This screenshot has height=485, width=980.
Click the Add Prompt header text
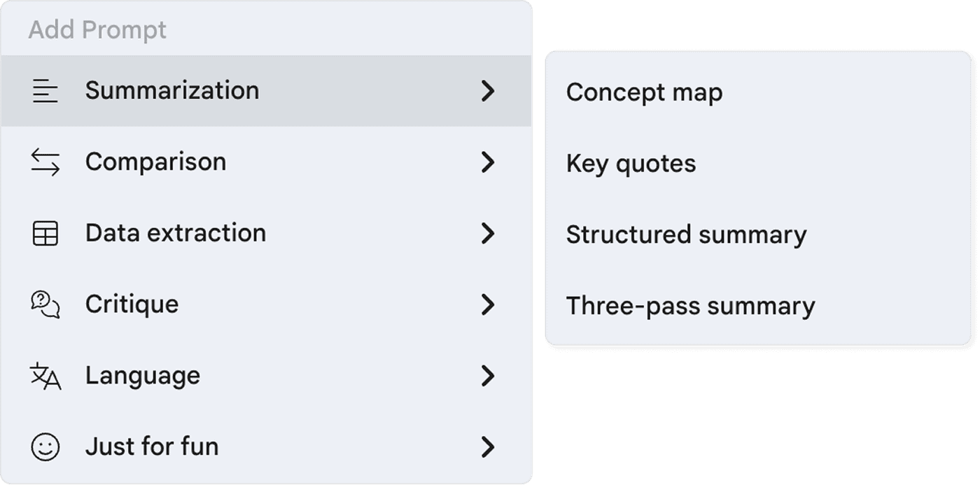(97, 30)
